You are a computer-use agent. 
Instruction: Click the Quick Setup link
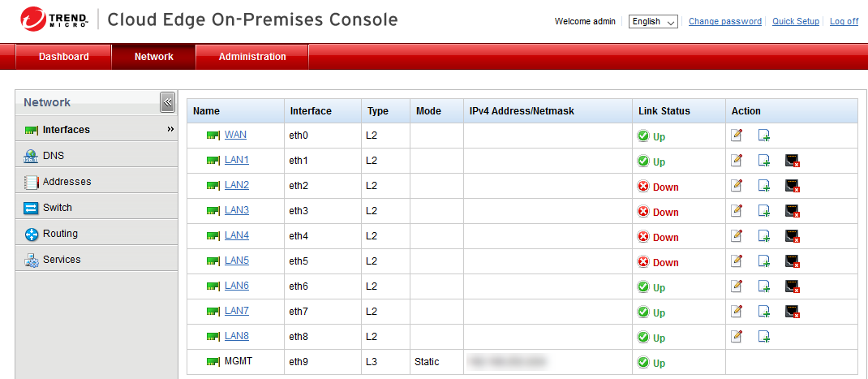pos(796,22)
